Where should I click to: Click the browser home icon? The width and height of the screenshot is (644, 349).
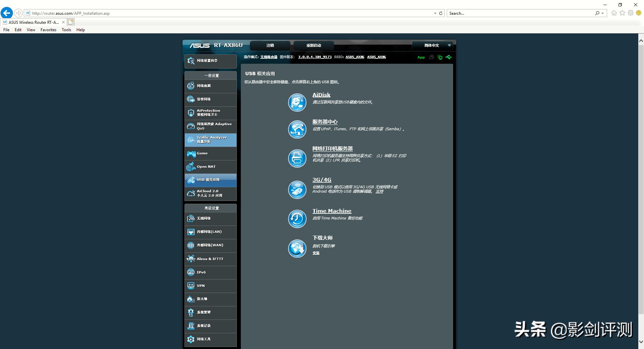(614, 13)
